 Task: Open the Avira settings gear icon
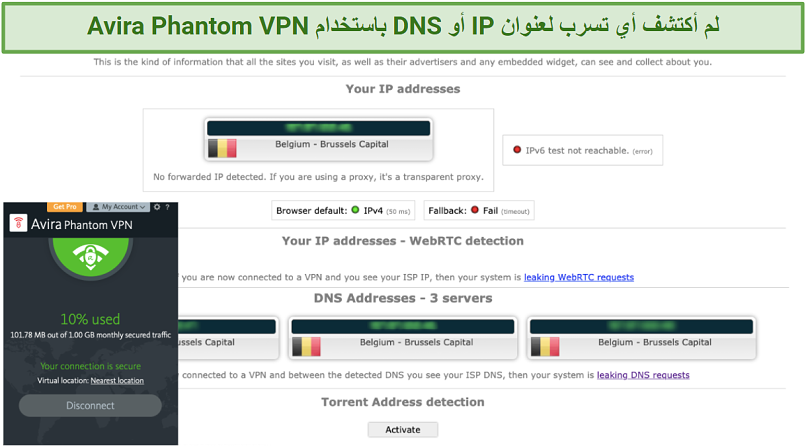pos(157,207)
